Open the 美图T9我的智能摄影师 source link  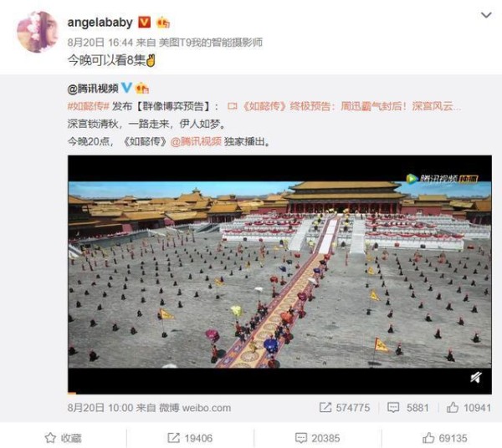(211, 43)
